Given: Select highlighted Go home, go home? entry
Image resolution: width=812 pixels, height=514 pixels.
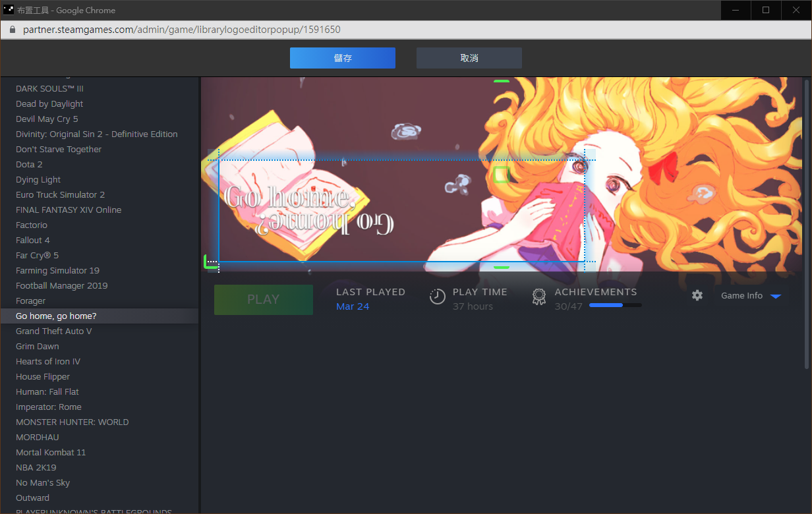Looking at the screenshot, I should (99, 316).
